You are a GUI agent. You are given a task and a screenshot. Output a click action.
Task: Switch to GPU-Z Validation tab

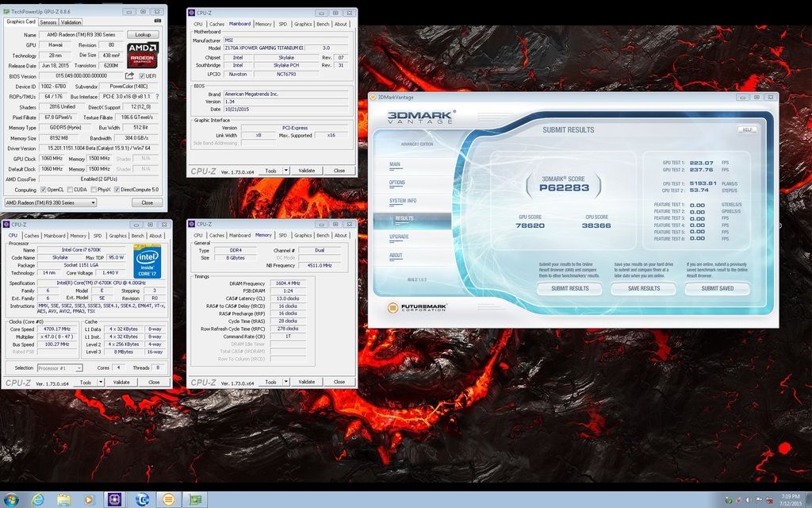tap(71, 22)
